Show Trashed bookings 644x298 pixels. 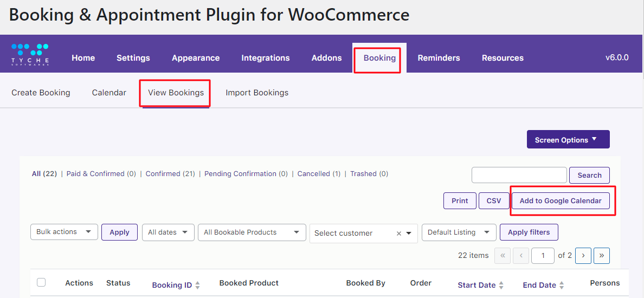369,173
